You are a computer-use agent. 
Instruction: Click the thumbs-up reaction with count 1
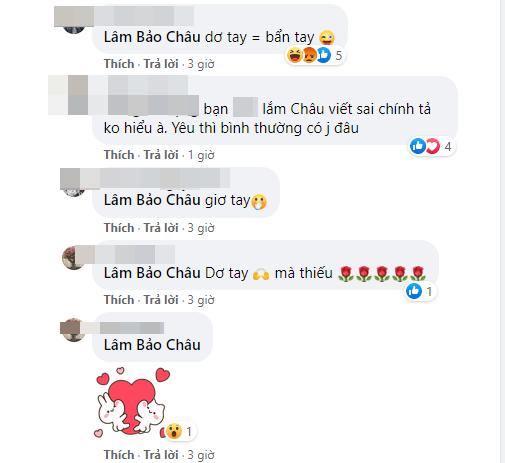(x=420, y=291)
